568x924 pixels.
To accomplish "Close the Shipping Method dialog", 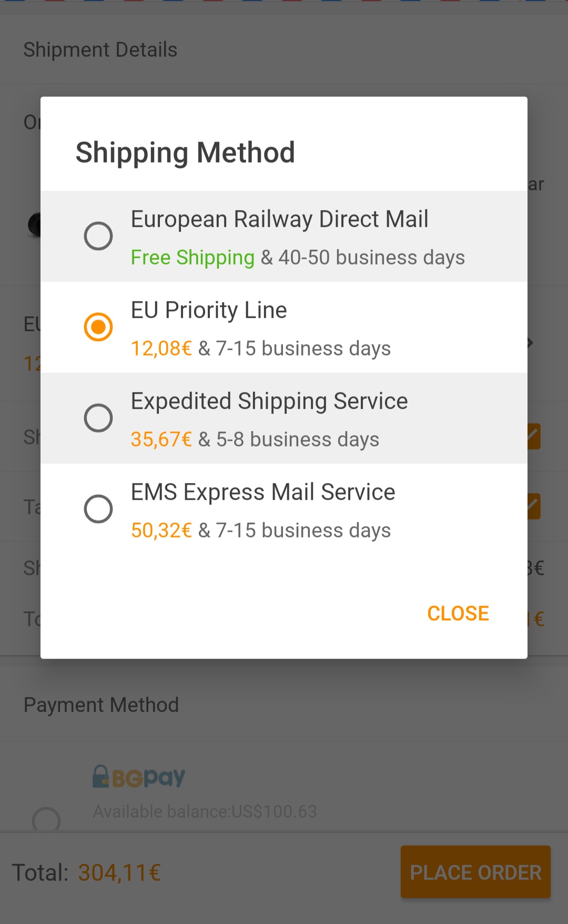I will (458, 613).
